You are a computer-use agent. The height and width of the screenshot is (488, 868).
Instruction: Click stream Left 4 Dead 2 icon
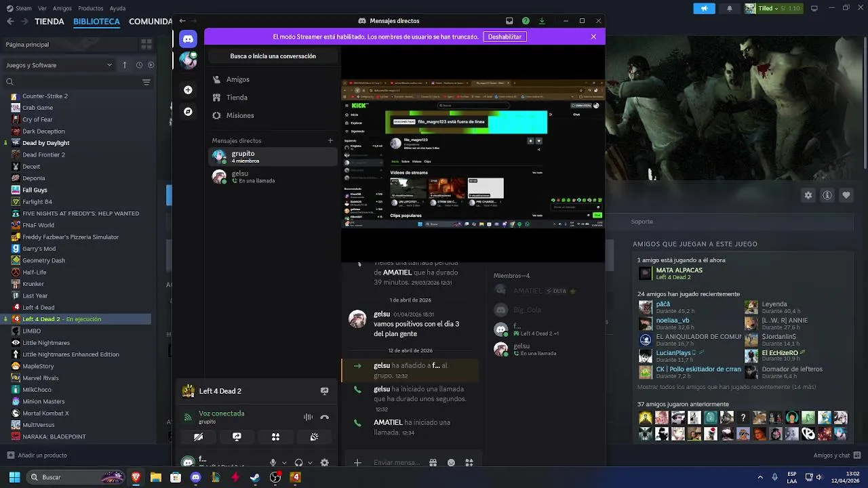click(x=324, y=391)
